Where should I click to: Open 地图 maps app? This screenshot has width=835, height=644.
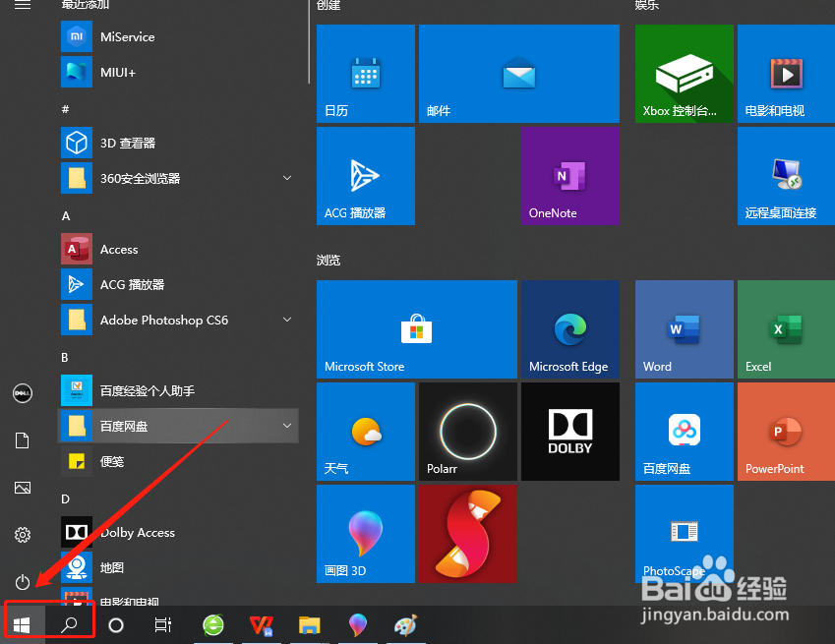tap(178, 567)
